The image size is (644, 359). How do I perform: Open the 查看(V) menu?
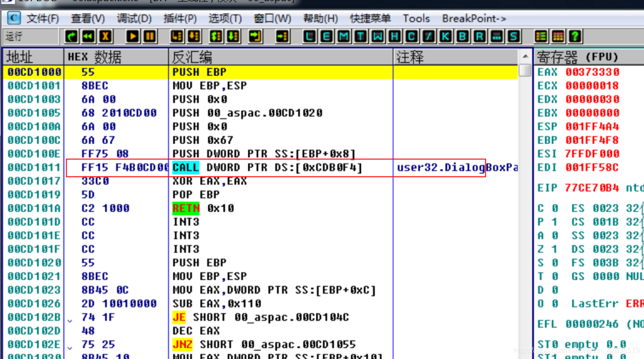pyautogui.click(x=88, y=19)
